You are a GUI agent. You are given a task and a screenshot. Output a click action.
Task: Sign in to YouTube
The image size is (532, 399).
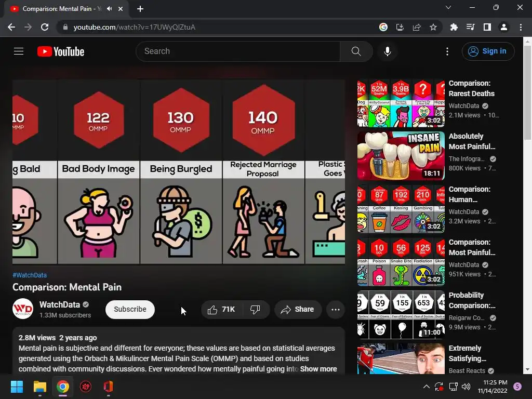click(488, 51)
